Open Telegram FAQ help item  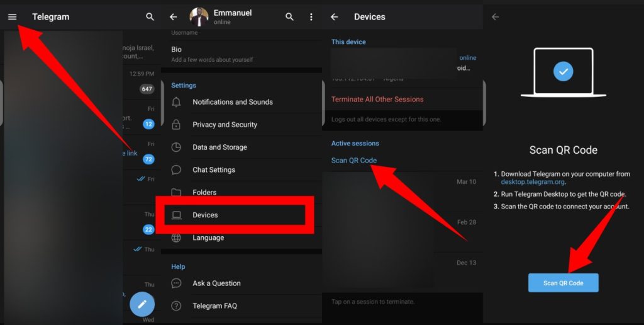click(241, 305)
